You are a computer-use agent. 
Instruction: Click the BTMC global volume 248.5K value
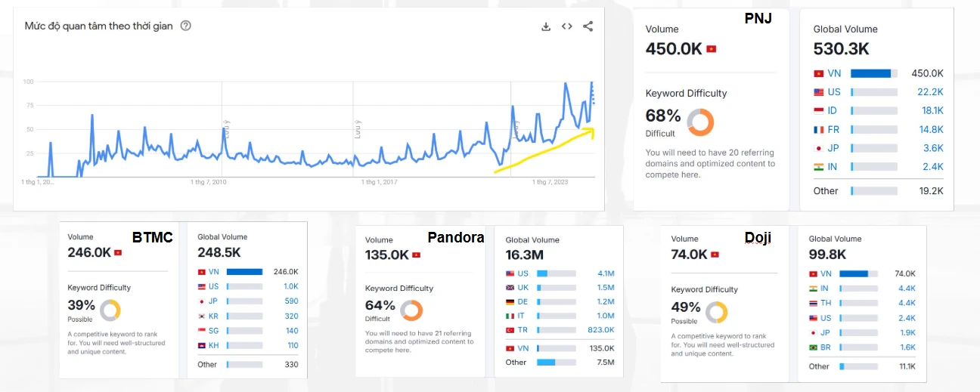[219, 252]
